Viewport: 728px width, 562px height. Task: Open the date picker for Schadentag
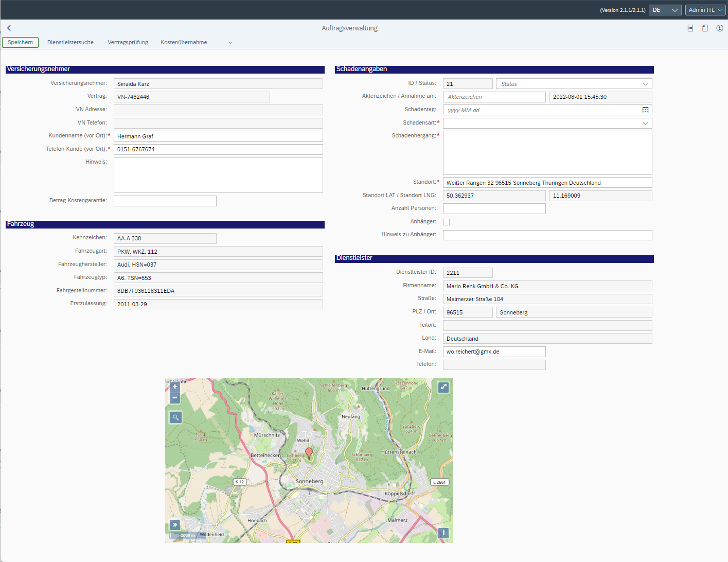[646, 110]
